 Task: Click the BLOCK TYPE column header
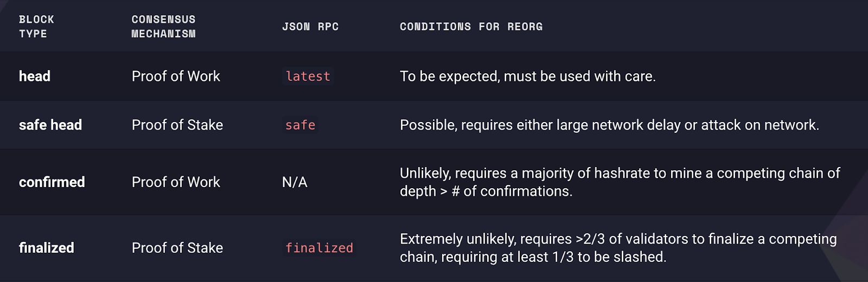click(x=36, y=27)
